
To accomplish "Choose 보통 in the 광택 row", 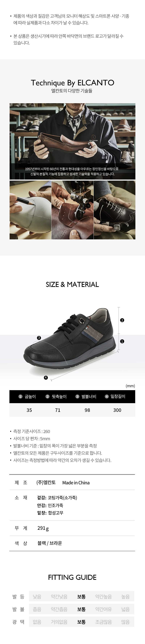I will point(81,622).
